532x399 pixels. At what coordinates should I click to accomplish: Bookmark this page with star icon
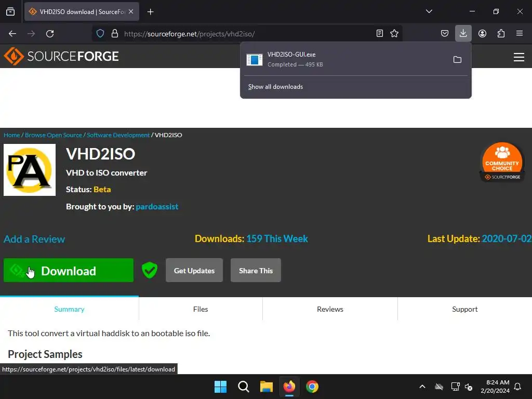(x=394, y=33)
